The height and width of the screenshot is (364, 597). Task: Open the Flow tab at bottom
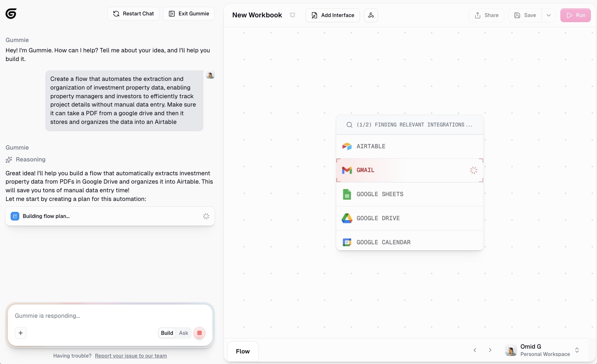(243, 351)
